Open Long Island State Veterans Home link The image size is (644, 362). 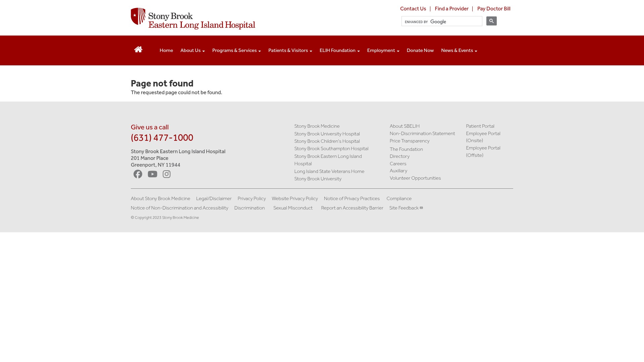(329, 171)
